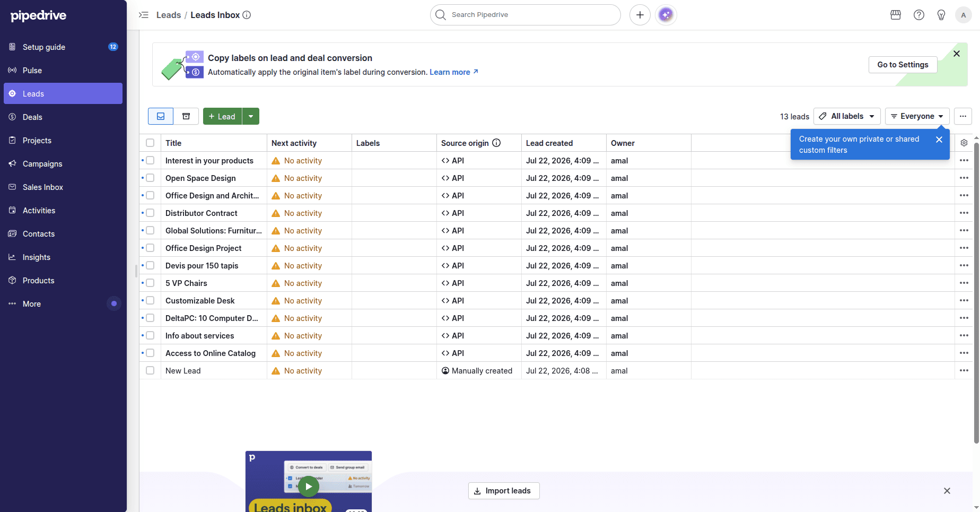Play the Leads inbox video
Image resolution: width=980 pixels, height=512 pixels.
309,486
